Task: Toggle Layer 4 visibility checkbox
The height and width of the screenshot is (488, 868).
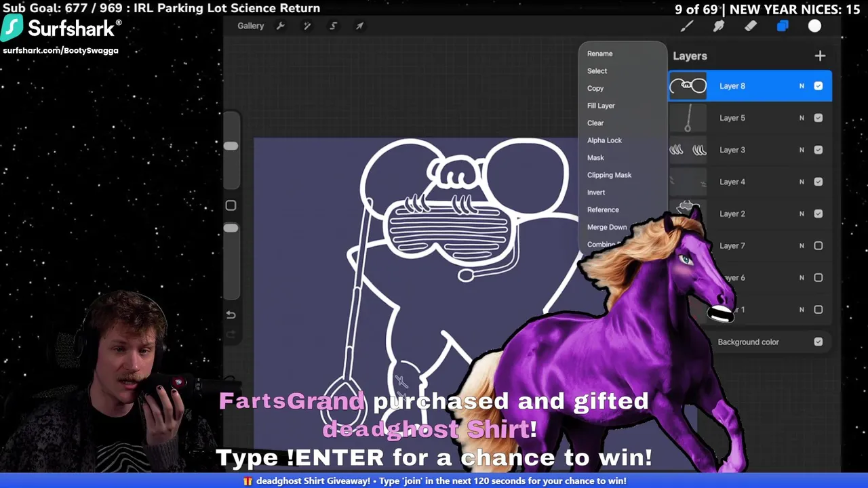Action: coord(818,182)
